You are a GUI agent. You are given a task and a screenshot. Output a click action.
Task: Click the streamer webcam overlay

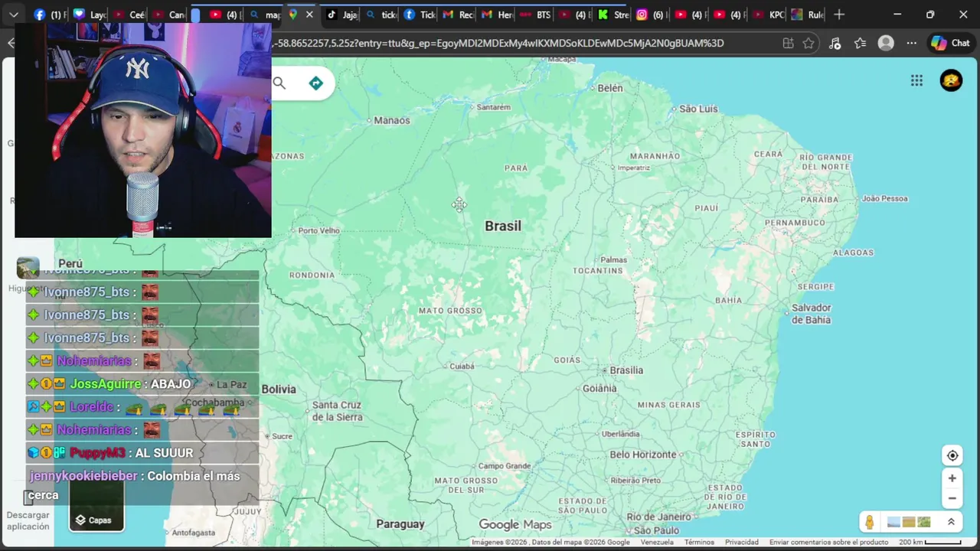pos(143,130)
